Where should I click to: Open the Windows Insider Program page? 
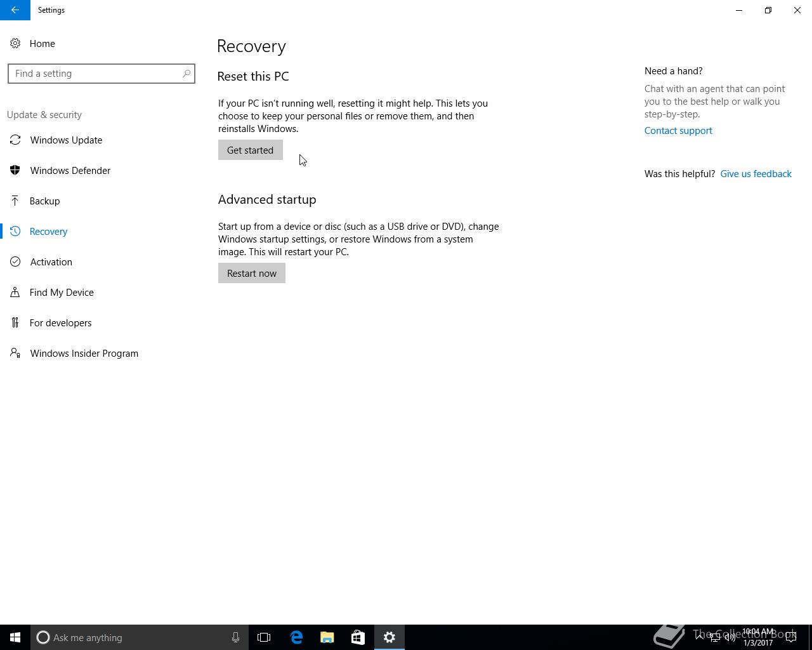(84, 353)
